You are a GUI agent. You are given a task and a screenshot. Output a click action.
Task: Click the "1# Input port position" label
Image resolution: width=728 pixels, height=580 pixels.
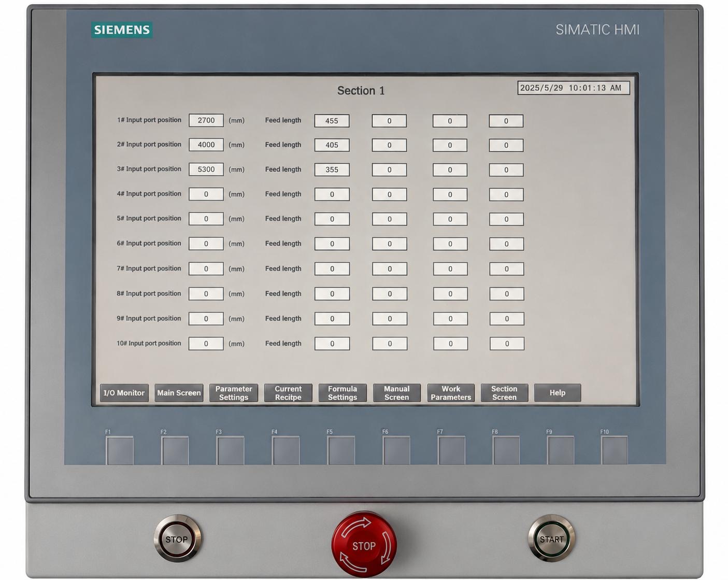(149, 120)
